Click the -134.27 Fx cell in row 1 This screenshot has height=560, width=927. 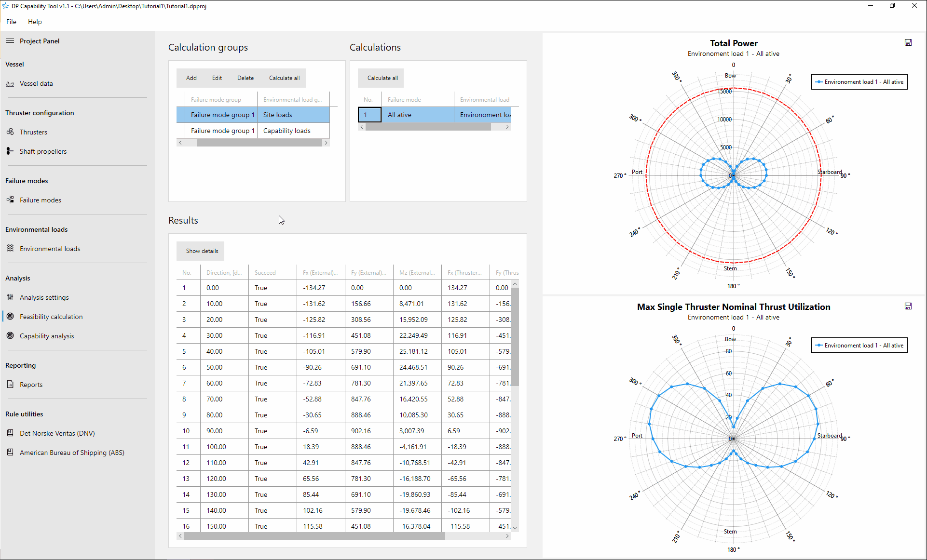click(314, 288)
